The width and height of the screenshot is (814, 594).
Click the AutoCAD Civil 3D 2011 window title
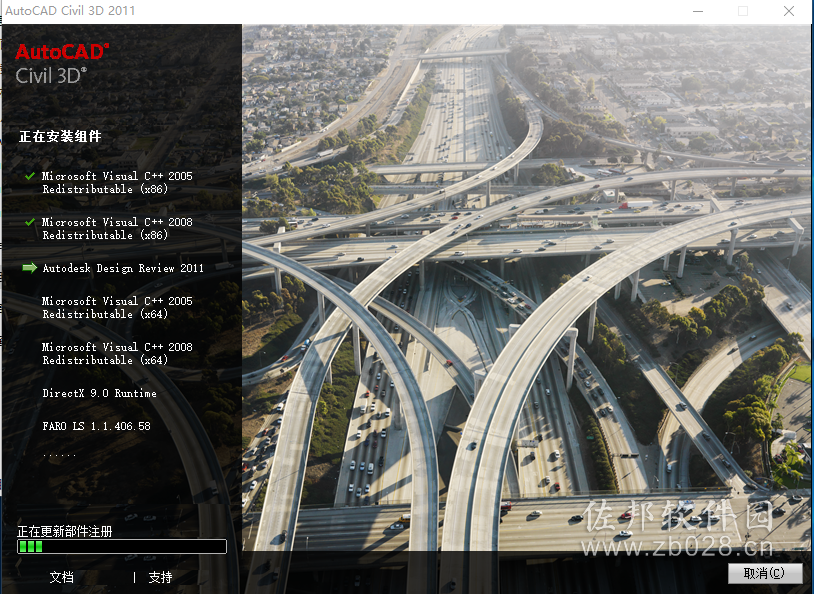pos(70,10)
